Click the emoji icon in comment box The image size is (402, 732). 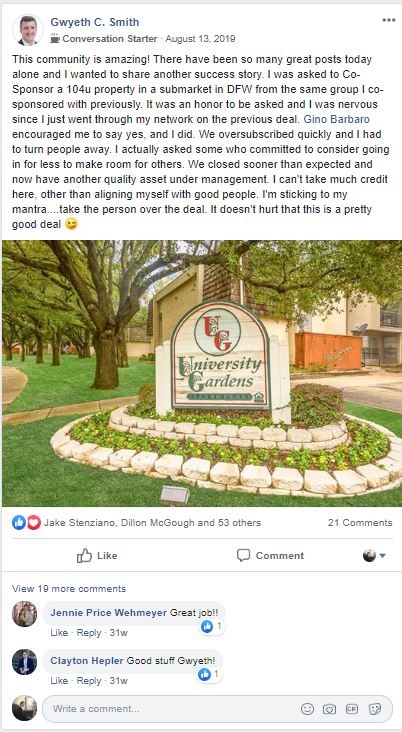307,709
